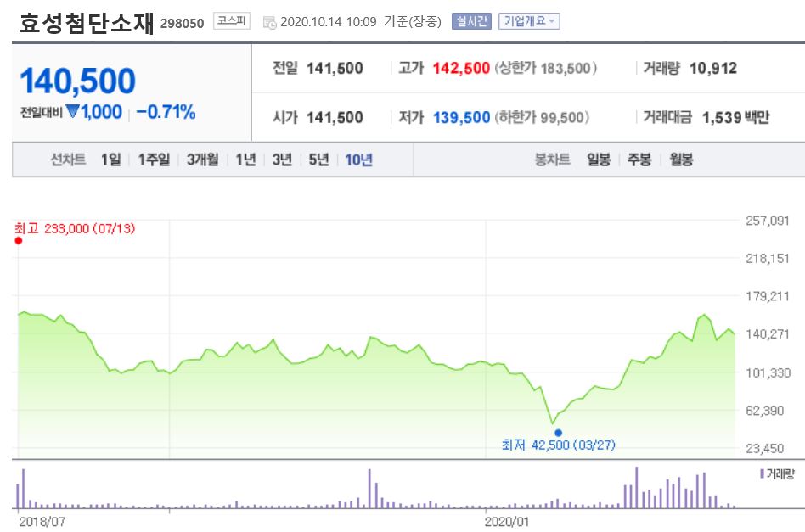Click the 257,091 price axis label
This screenshot has width=805, height=532.
click(767, 221)
